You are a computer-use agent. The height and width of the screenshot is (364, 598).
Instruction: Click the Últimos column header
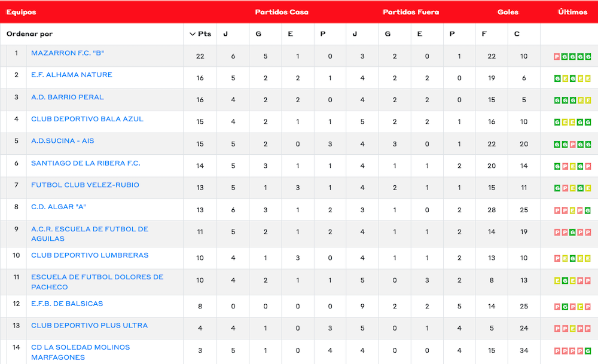[572, 12]
